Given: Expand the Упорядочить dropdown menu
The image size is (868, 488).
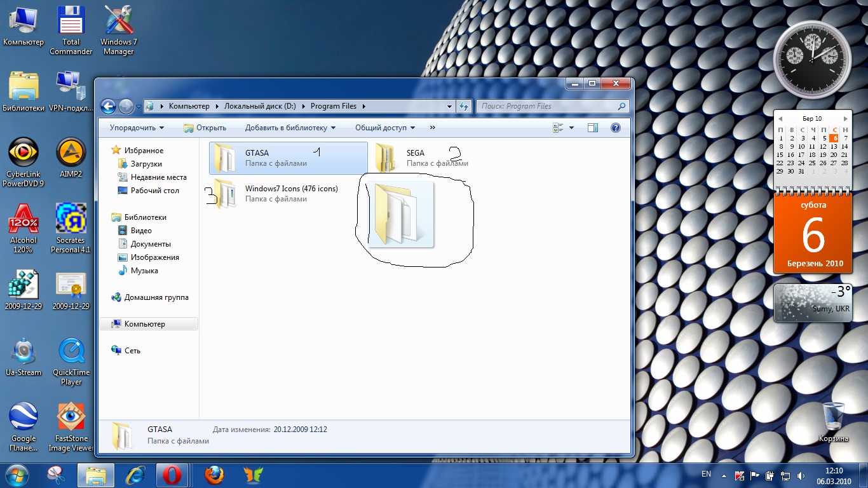Looking at the screenshot, I should 137,128.
